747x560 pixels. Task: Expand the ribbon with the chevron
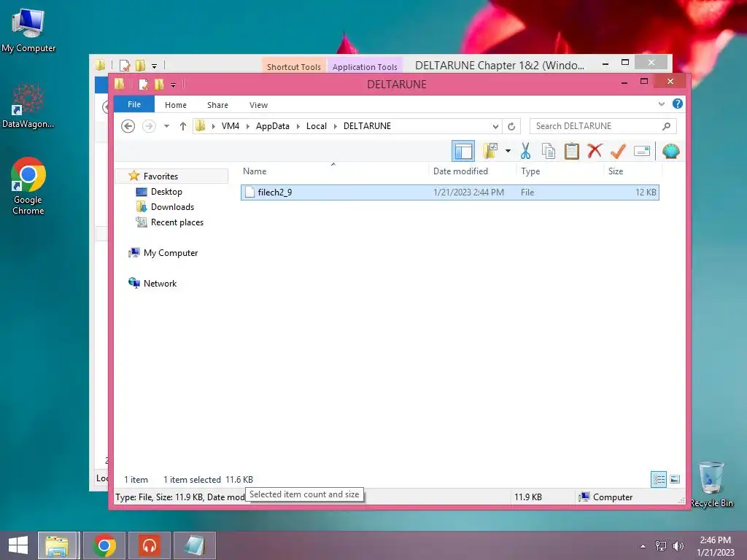click(x=661, y=104)
